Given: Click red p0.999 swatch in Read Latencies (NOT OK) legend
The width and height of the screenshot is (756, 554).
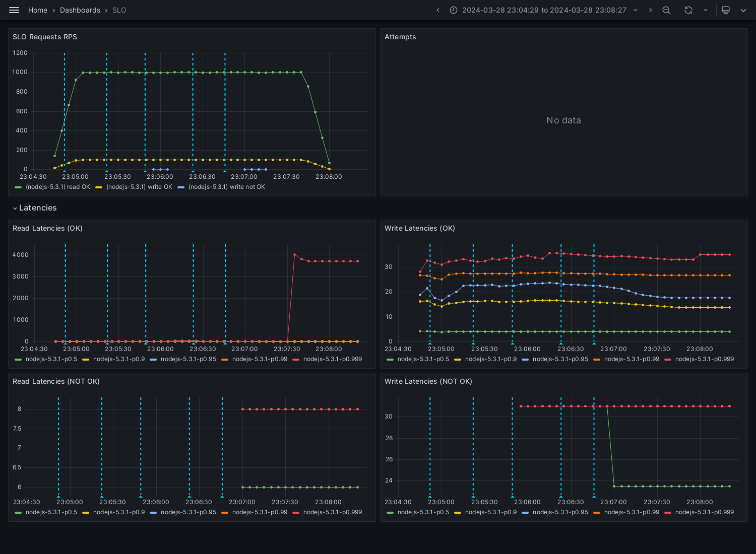Looking at the screenshot, I should (296, 513).
